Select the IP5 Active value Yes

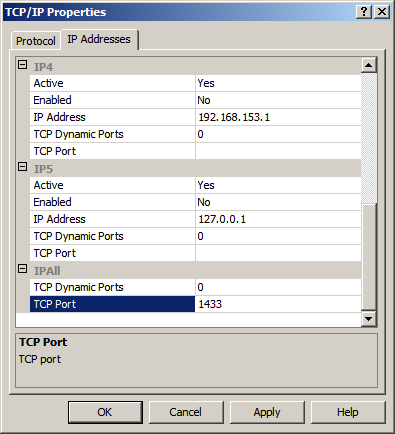point(278,185)
